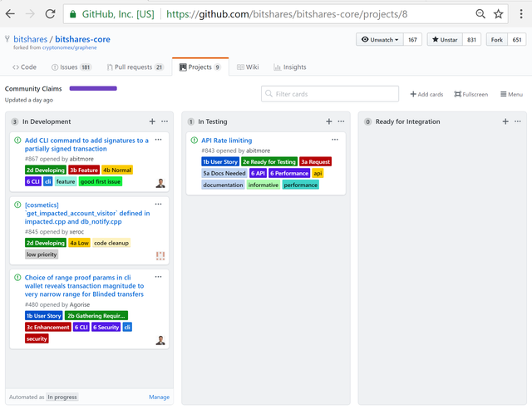The image size is (532, 410).
Task: Open the options menu on the Add CLI command card
Action: tap(158, 140)
